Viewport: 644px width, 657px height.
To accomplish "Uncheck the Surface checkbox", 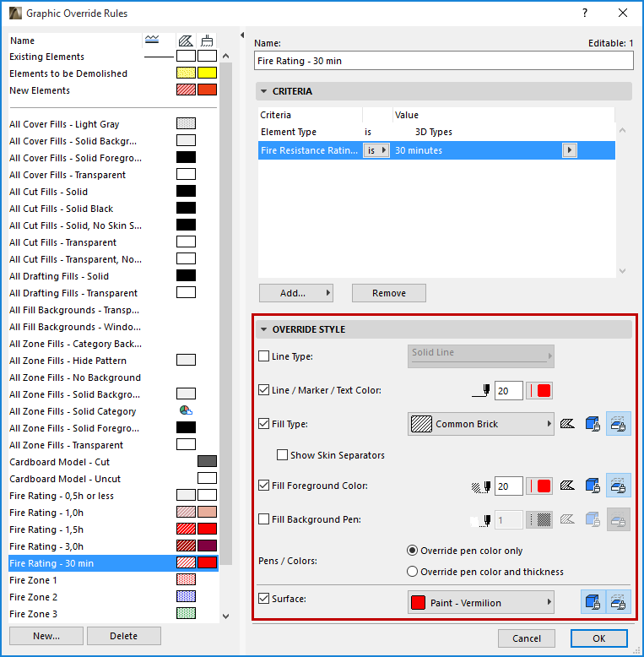I will [x=264, y=599].
